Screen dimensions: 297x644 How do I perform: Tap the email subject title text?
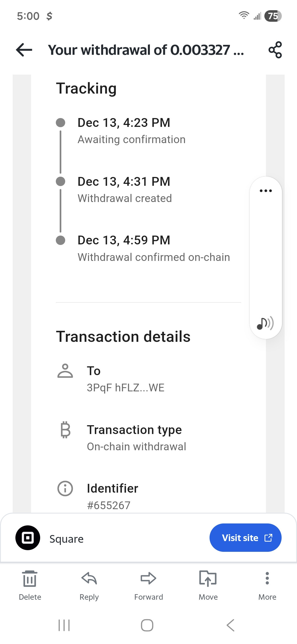point(146,50)
